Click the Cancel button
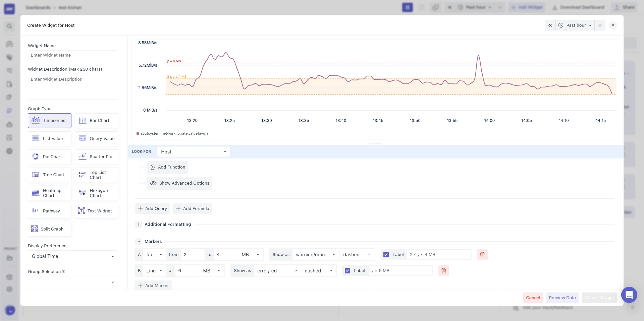The height and width of the screenshot is (321, 644). 533,298
